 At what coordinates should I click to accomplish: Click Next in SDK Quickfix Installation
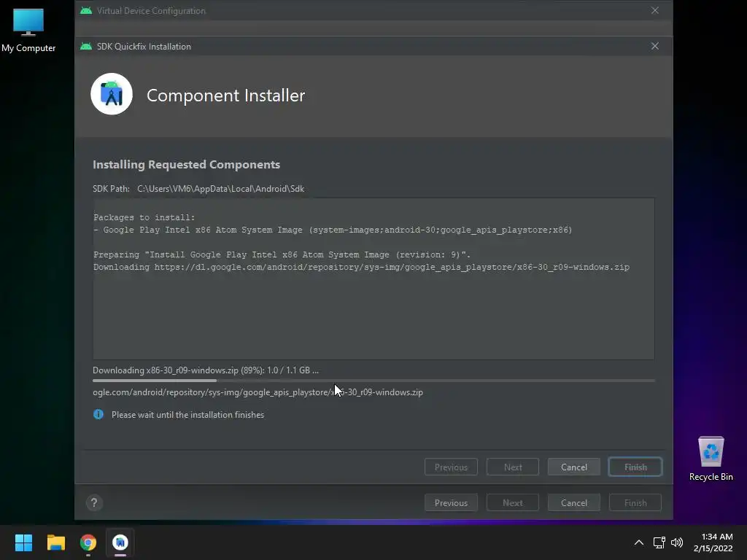[513, 467]
